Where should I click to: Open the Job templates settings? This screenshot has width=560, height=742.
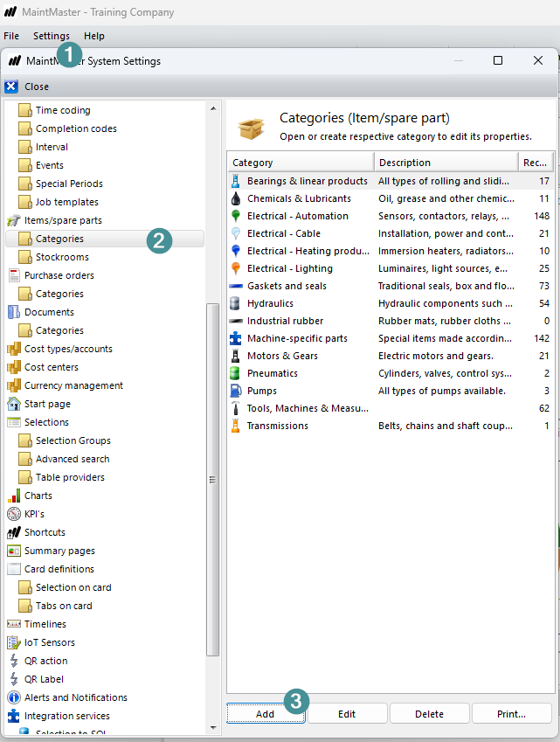click(67, 202)
